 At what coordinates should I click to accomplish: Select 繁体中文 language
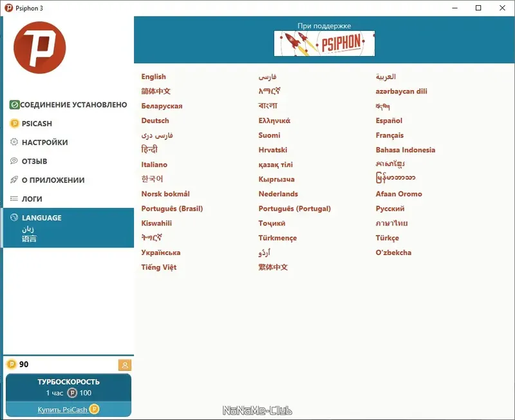(x=273, y=267)
